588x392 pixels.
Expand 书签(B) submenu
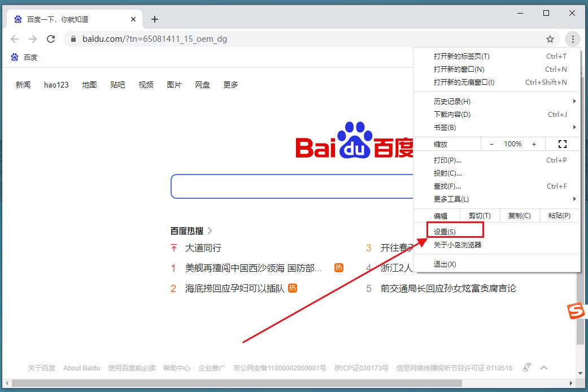(497, 128)
